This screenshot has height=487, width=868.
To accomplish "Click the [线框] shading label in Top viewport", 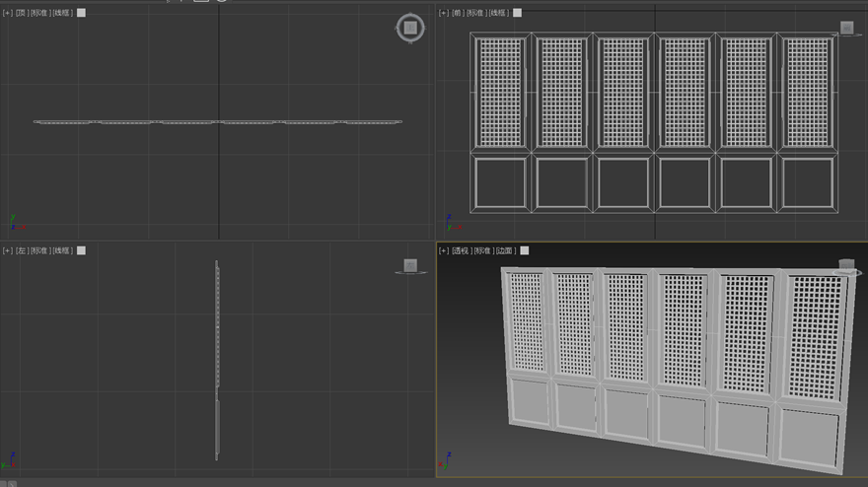I will tap(63, 13).
